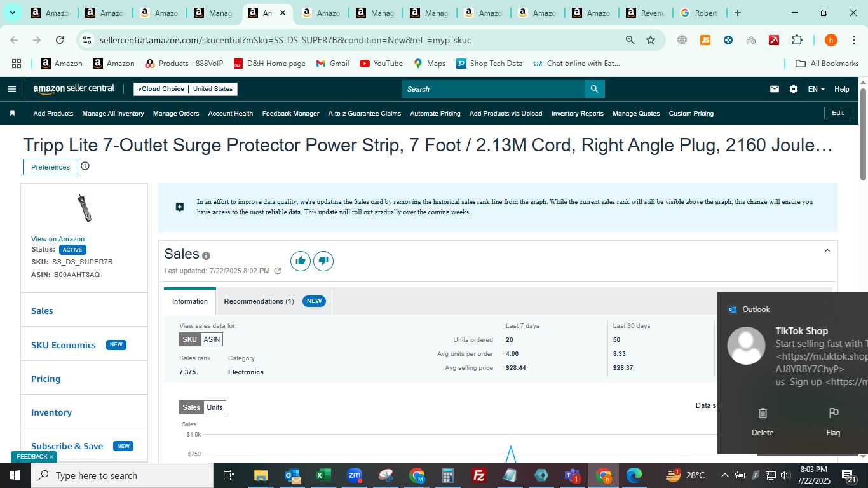This screenshot has width=868, height=488.
Task: Click the Edit button on the navigation bar
Action: (837, 113)
